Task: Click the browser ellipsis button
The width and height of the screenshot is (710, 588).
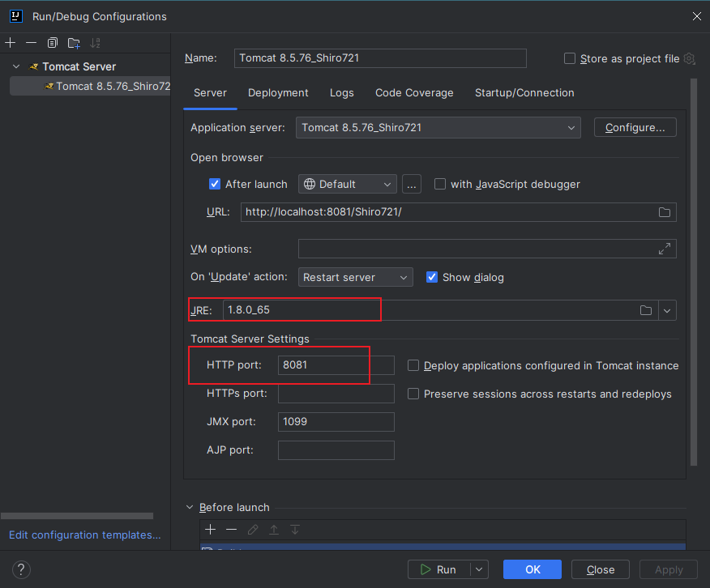Action: 412,184
